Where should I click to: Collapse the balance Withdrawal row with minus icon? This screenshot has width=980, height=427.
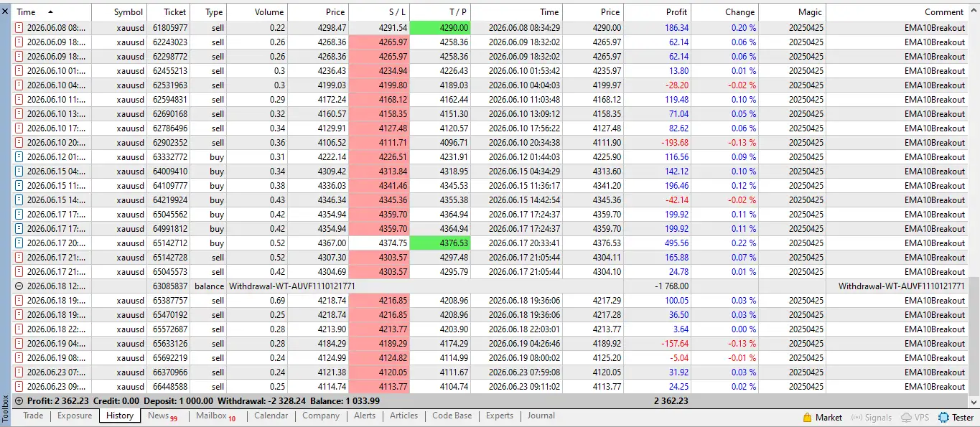click(19, 286)
